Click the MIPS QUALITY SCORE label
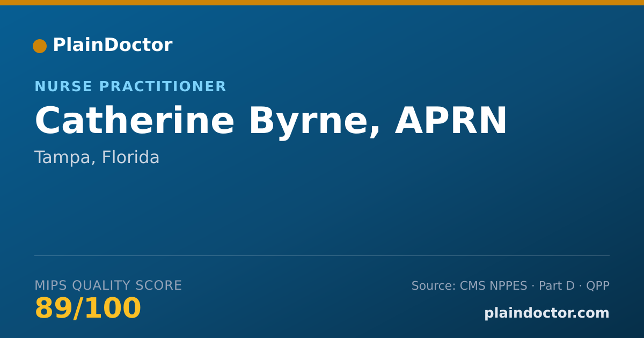This screenshot has height=338, width=644. [x=108, y=286]
